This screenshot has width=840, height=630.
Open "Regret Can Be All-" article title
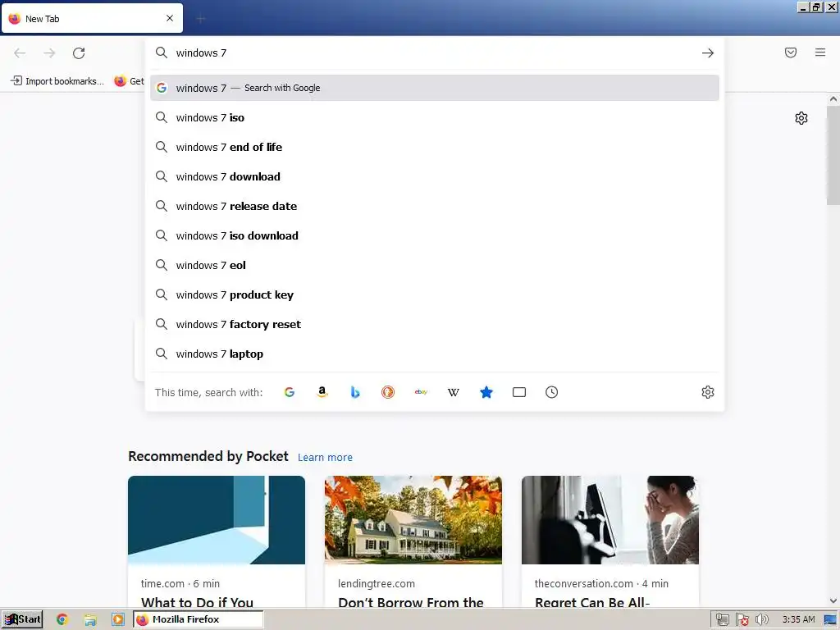tap(592, 603)
